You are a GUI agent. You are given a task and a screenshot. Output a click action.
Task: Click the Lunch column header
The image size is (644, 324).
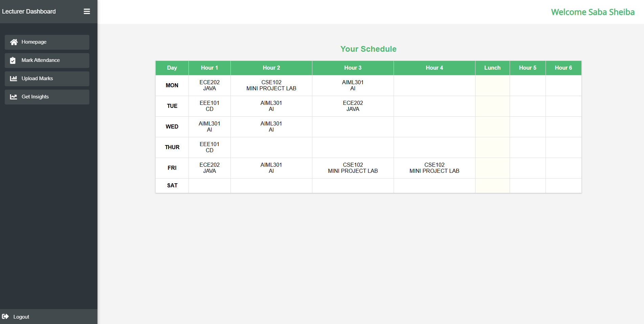point(492,68)
